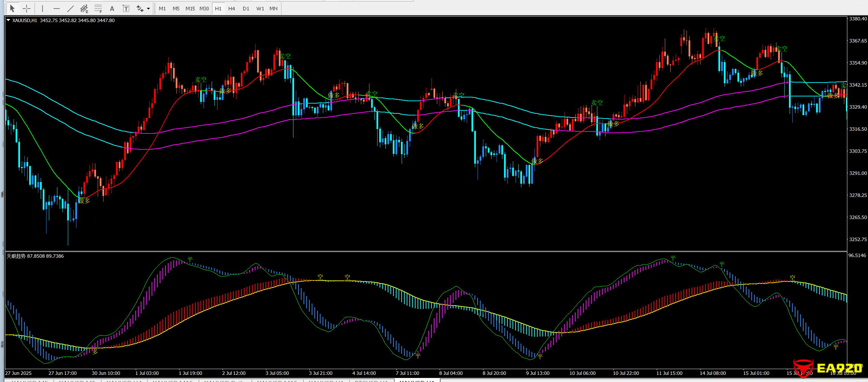Select the Cursor pointer tool
868x382 pixels.
12,8
